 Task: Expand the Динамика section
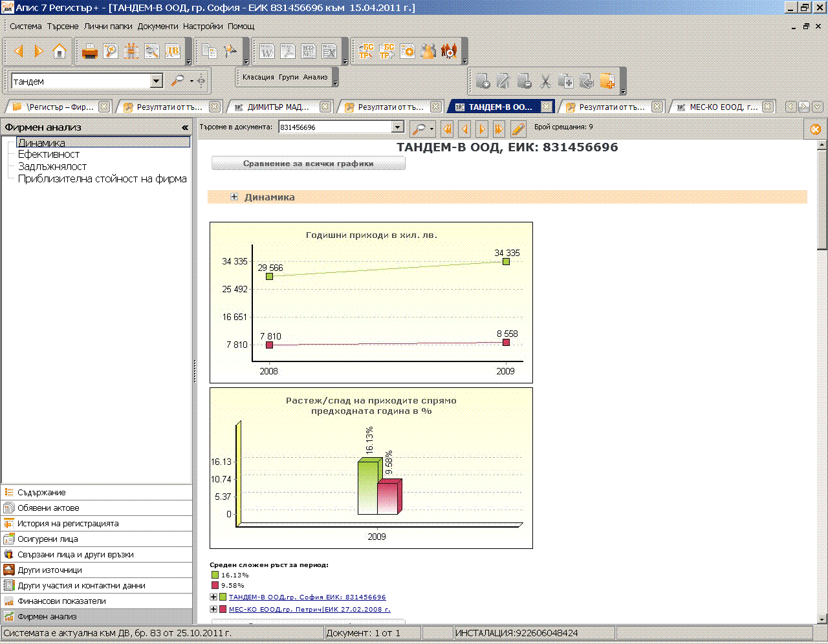coord(234,197)
